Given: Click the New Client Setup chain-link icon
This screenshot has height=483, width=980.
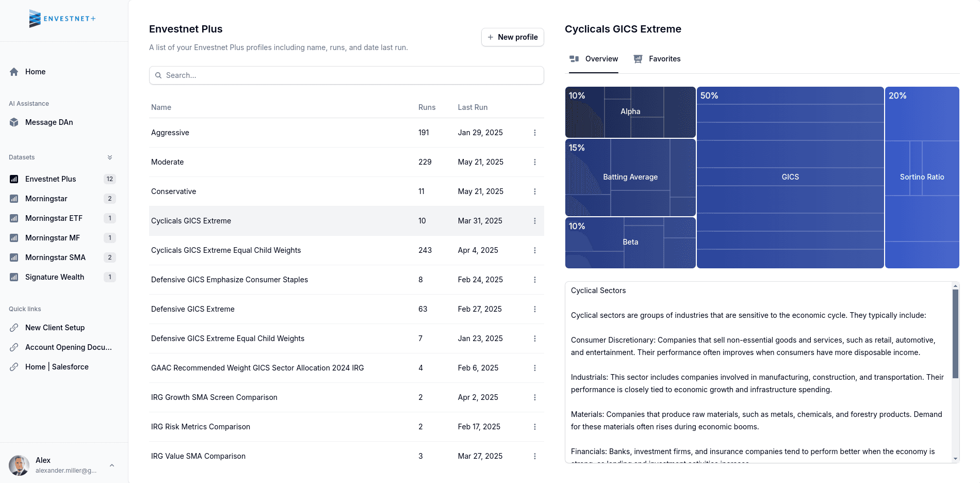Looking at the screenshot, I should pyautogui.click(x=14, y=328).
